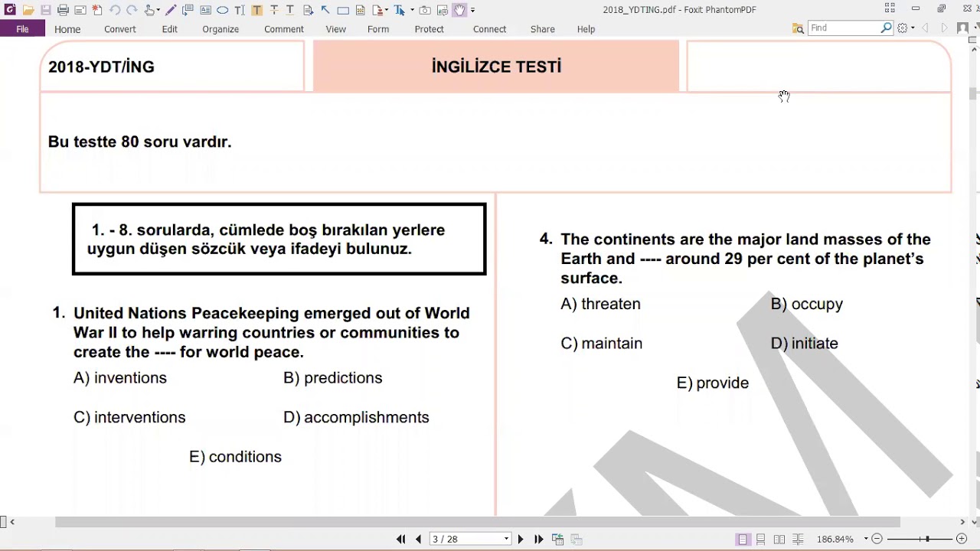
Task: Click answer option "E) conditions"
Action: (236, 457)
